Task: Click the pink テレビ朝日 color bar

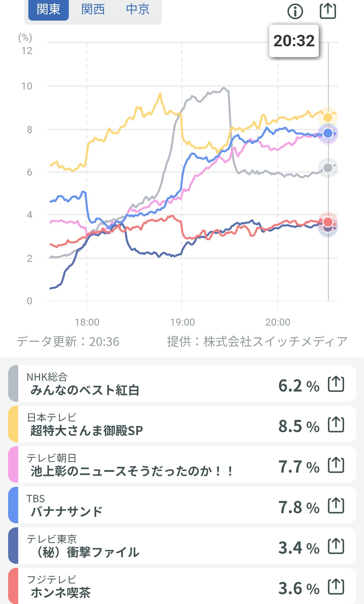Action: coord(13,465)
